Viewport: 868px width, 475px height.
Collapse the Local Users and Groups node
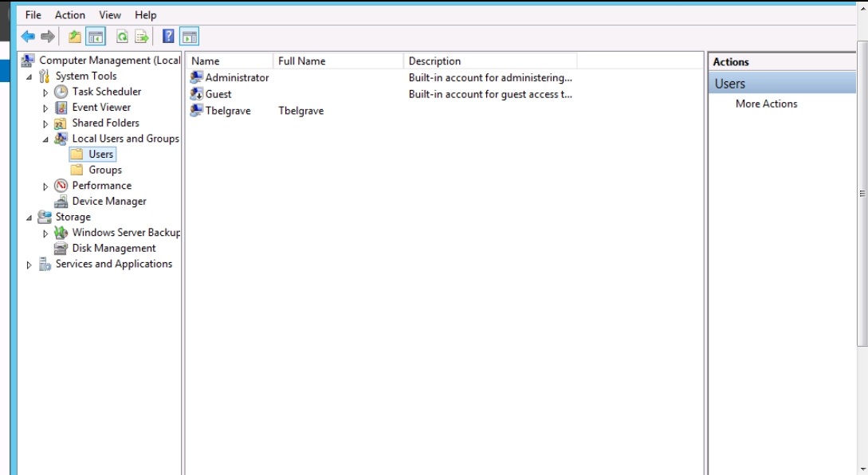(45, 139)
